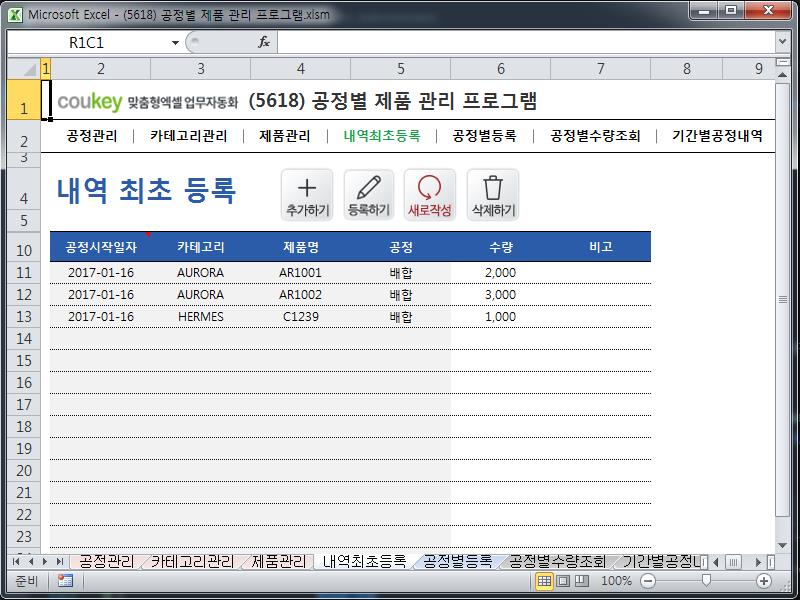Open 카테고리관리 navigation menu item
Screen dimensions: 800x600
coord(189,136)
